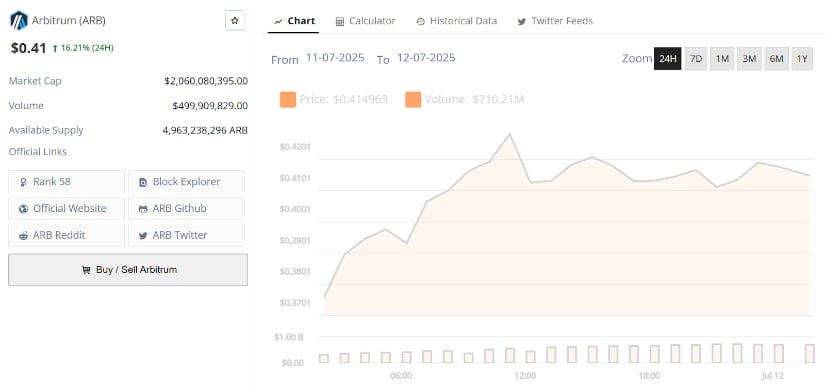825x386 pixels.
Task: Click the Arbitrum logo icon
Action: coord(18,21)
